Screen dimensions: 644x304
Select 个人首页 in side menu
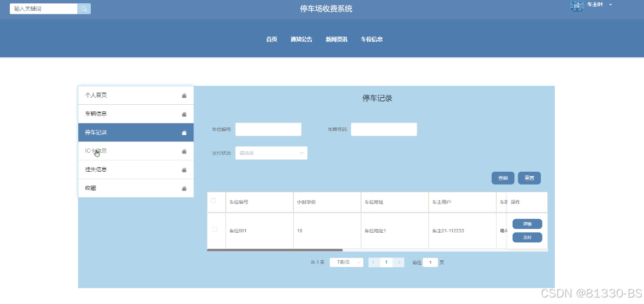click(x=136, y=95)
